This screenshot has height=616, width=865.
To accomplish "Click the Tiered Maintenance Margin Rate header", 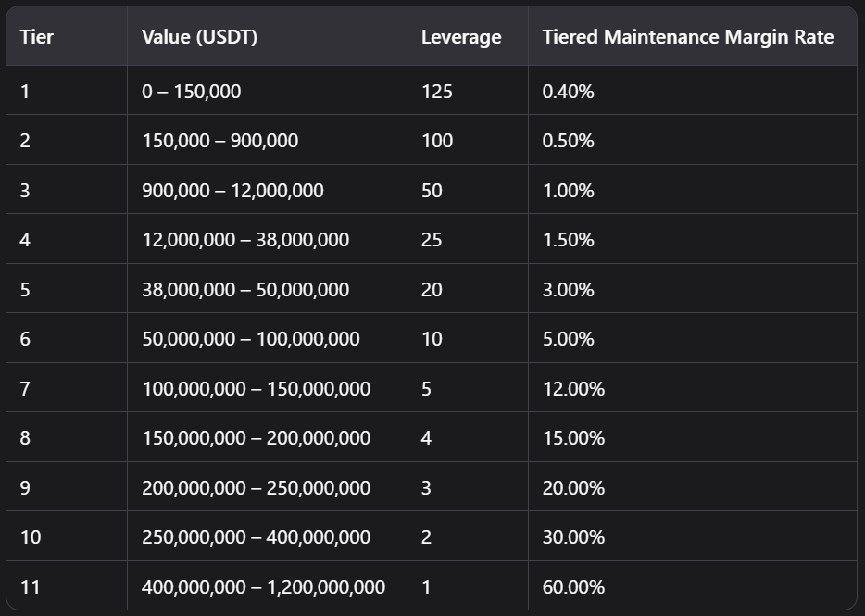I will point(687,37).
